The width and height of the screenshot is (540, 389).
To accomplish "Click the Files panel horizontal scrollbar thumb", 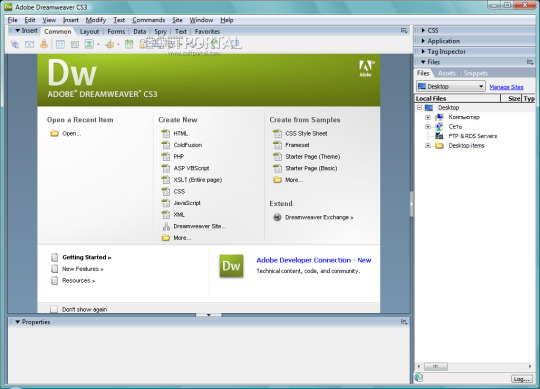I will (436, 366).
